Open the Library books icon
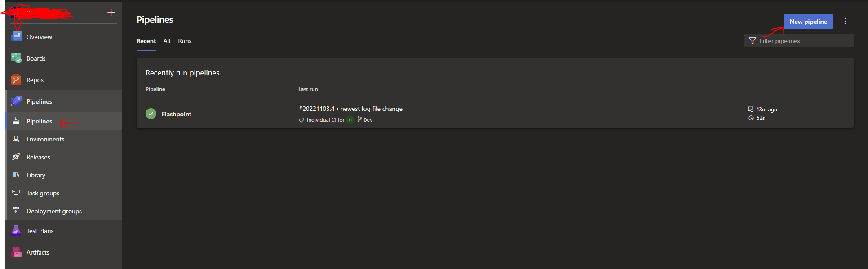868x269 pixels. pyautogui.click(x=16, y=175)
